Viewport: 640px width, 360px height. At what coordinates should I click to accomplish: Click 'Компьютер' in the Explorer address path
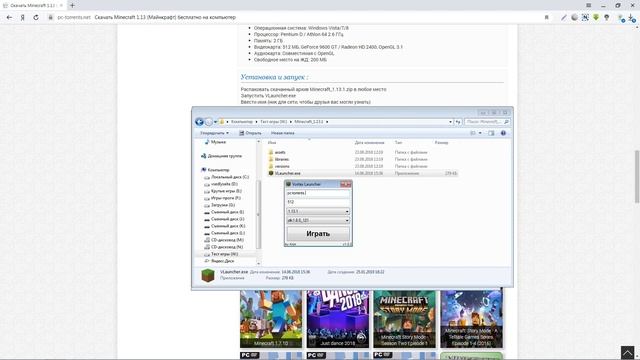tap(242, 122)
